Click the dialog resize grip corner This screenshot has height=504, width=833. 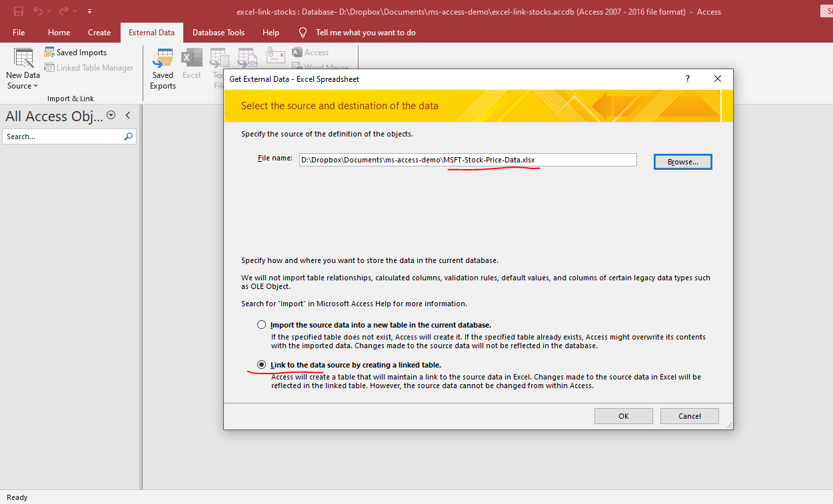pos(728,425)
